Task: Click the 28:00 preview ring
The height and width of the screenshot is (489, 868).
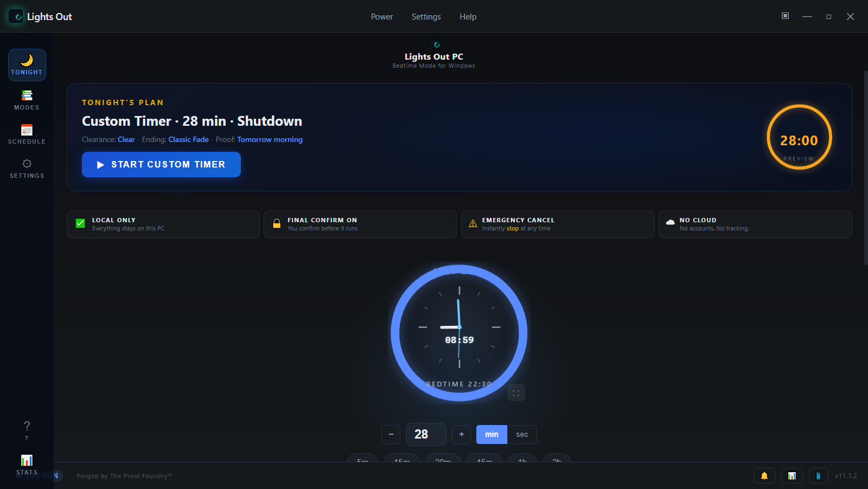Action: click(x=799, y=137)
